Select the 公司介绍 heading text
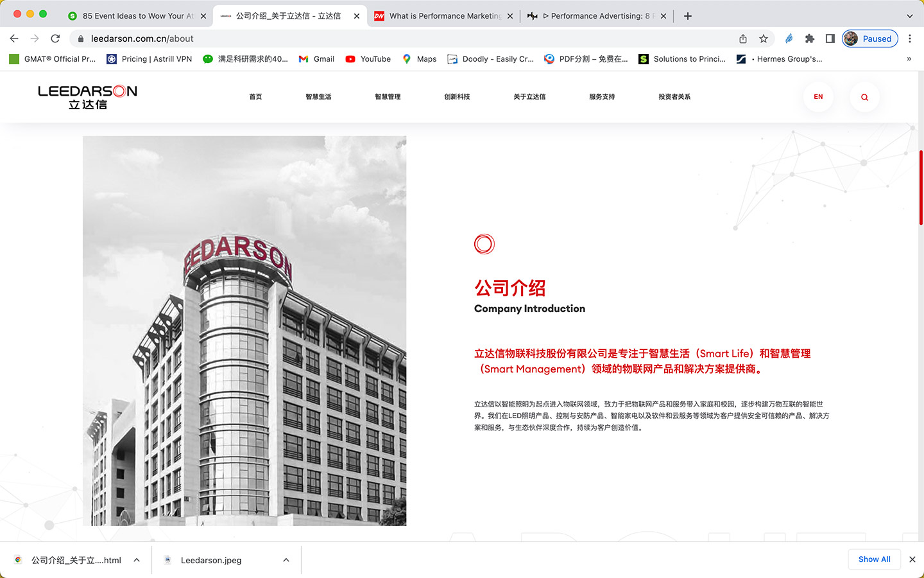 click(x=510, y=288)
